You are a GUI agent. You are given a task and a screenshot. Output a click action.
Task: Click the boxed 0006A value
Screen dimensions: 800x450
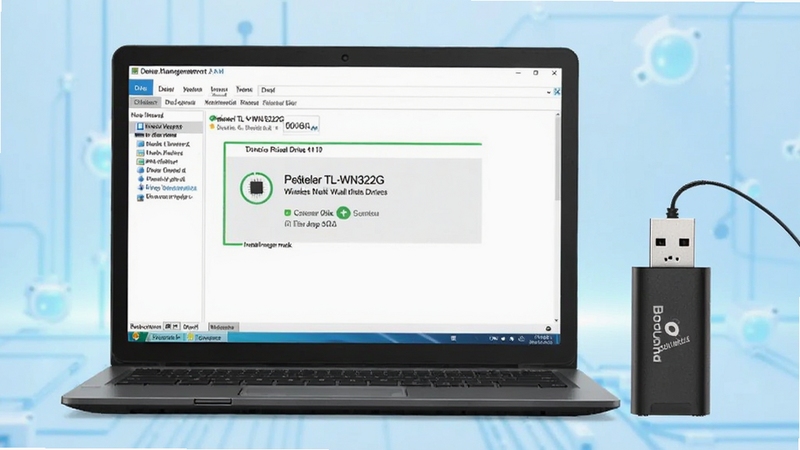coord(302,126)
